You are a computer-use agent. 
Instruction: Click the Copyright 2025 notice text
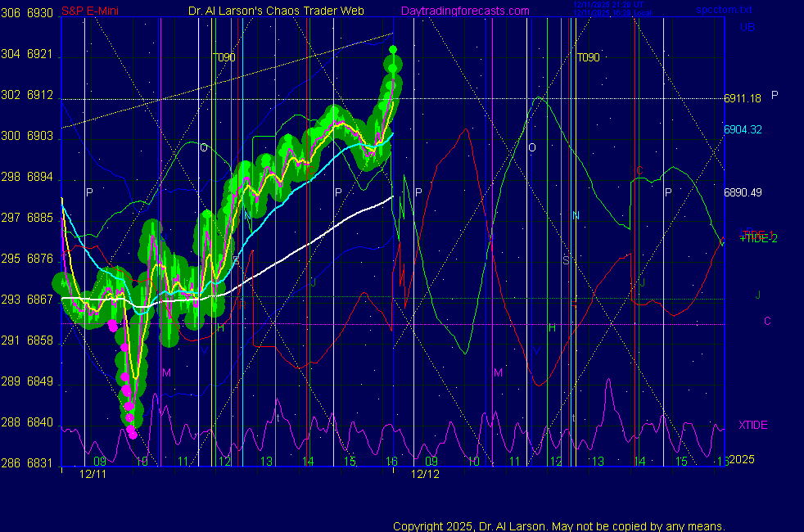558,525
